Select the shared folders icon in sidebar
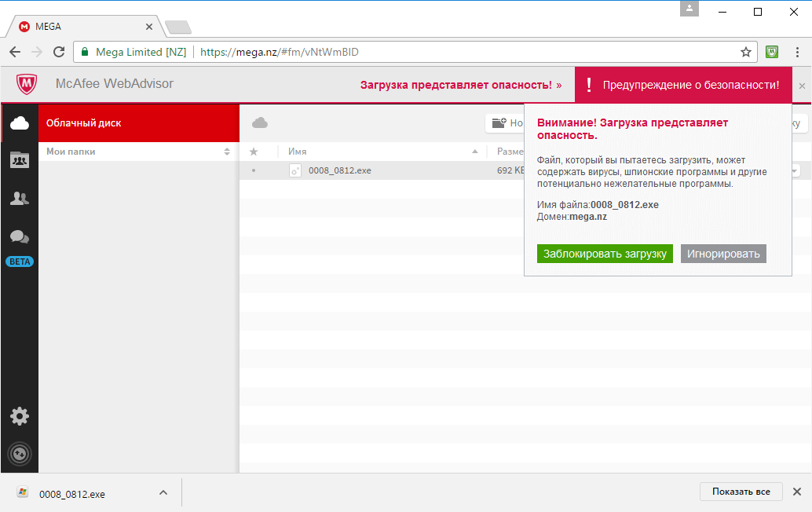The height and width of the screenshot is (512, 812). click(x=20, y=159)
